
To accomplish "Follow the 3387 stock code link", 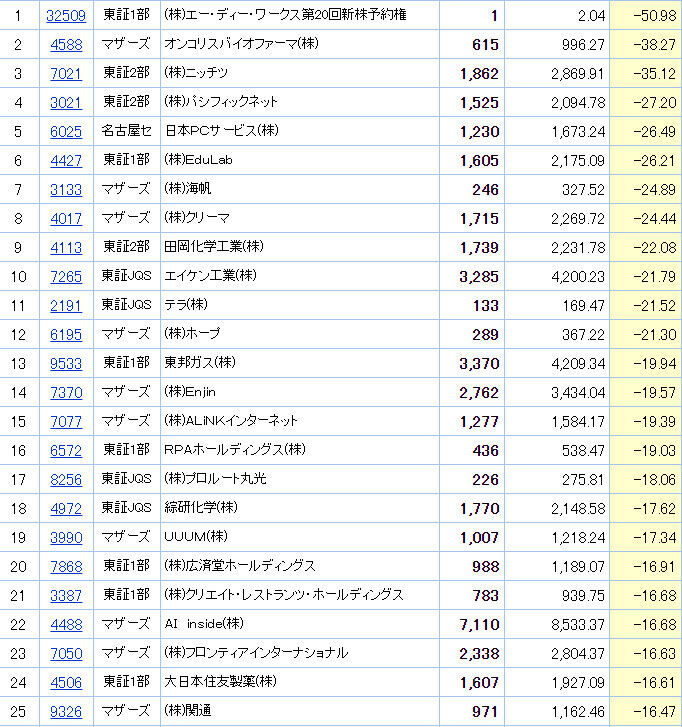I will tap(66, 596).
